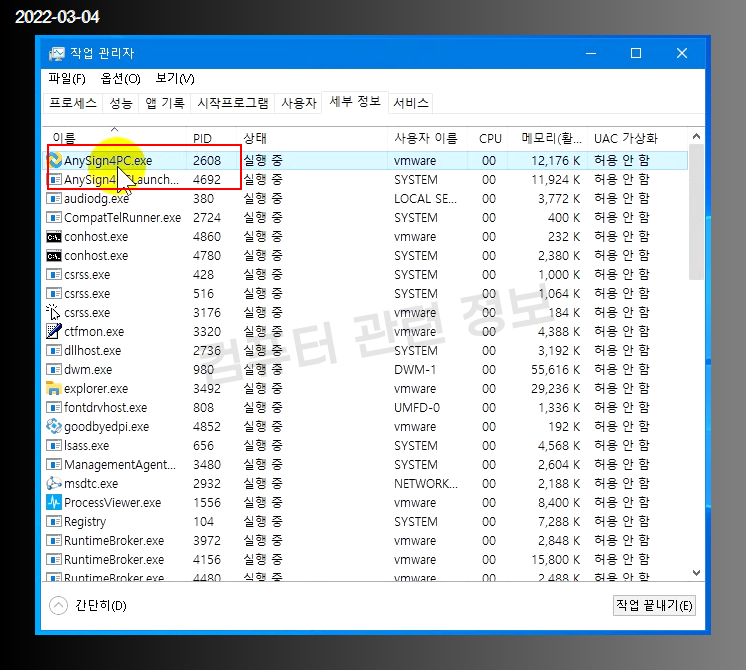
Task: Click the goodbyedpi.exe icon
Action: pos(54,426)
